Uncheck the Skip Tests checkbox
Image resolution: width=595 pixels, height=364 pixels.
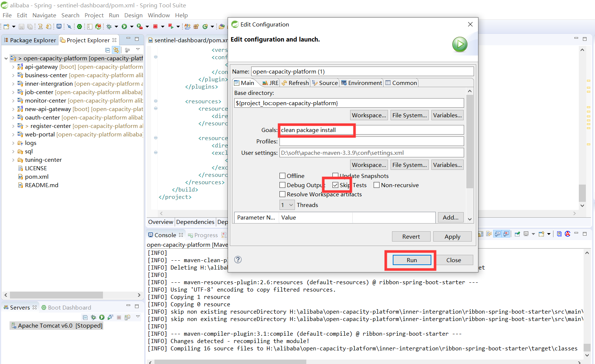tap(335, 185)
